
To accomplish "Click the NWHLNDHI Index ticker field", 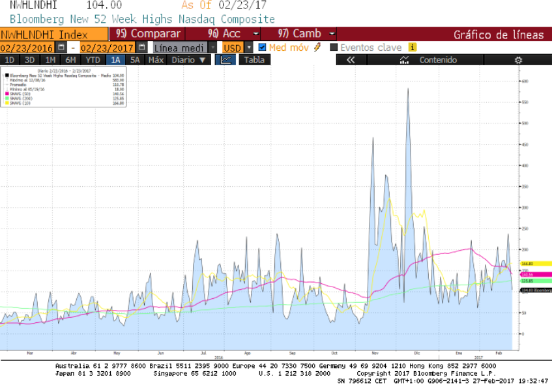I will pos(53,34).
